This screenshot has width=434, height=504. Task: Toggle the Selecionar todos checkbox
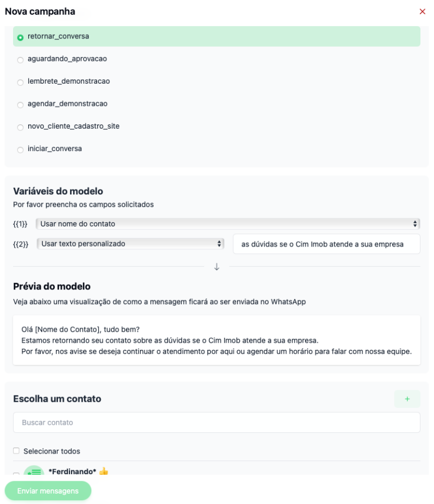(16, 451)
